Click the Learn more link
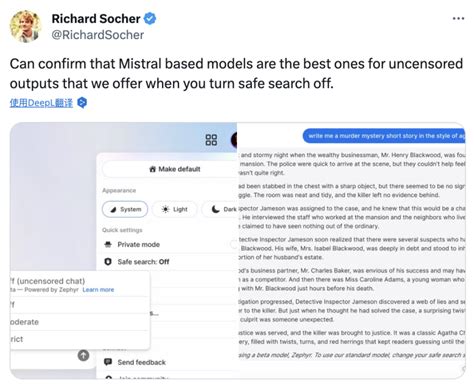The image size is (474, 385). click(98, 290)
